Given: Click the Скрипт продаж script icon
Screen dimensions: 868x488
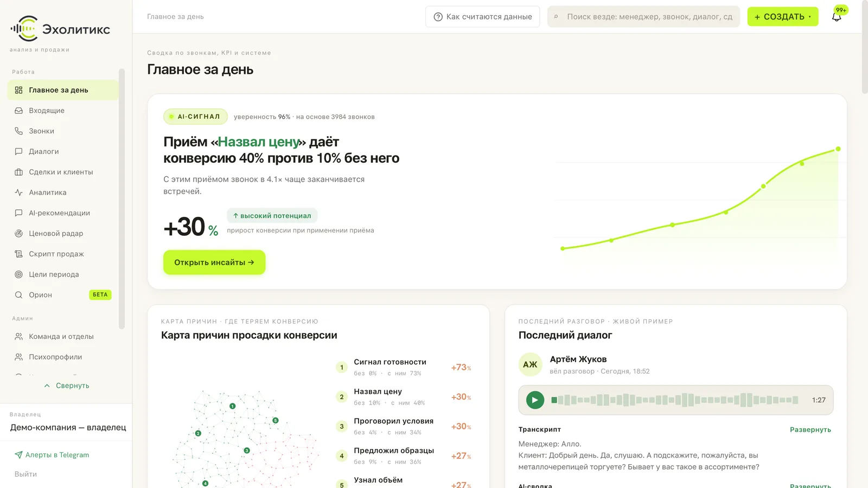Looking at the screenshot, I should [18, 254].
